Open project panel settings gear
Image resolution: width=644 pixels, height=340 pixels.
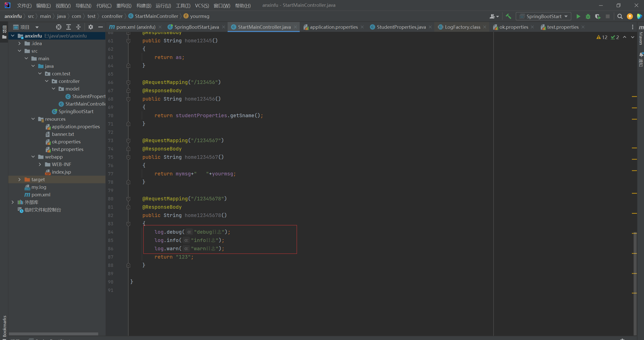pyautogui.click(x=91, y=27)
